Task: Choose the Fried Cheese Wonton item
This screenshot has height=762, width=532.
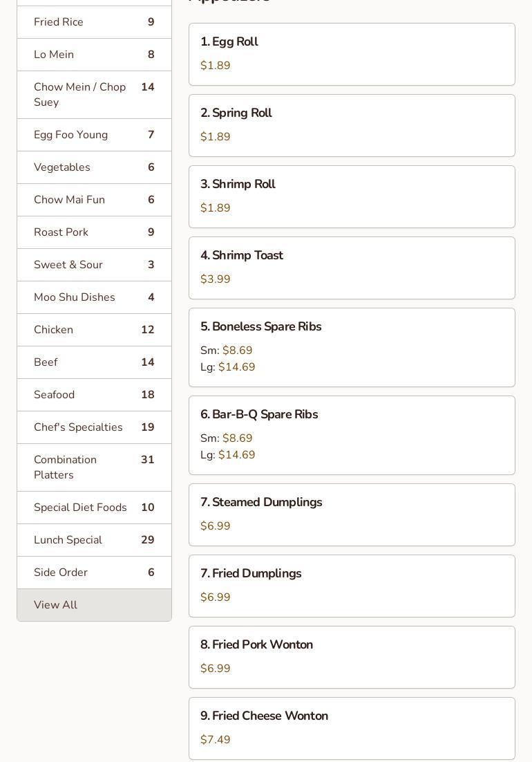Action: [352, 728]
